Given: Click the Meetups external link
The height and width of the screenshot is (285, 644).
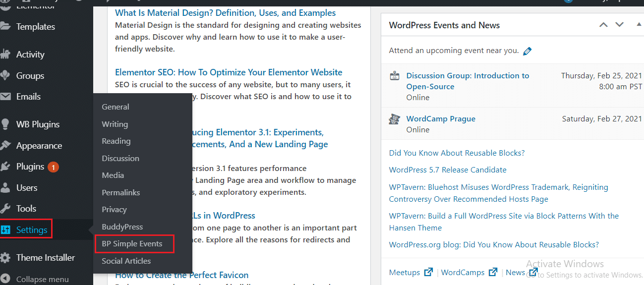Looking at the screenshot, I should (x=411, y=272).
